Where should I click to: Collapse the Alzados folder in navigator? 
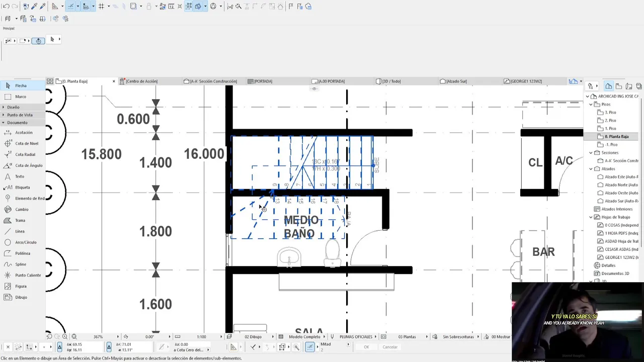591,168
